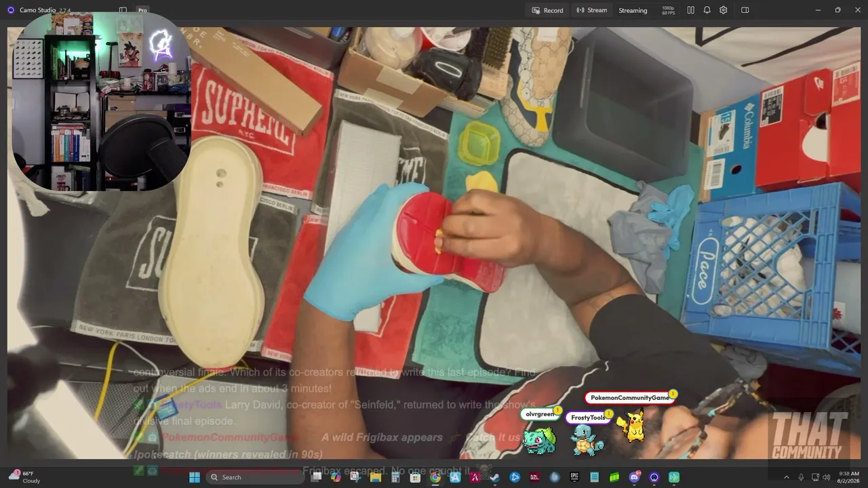Viewport: 868px width, 488px height.
Task: Restore down the Camo Studio window
Action: pos(837,10)
